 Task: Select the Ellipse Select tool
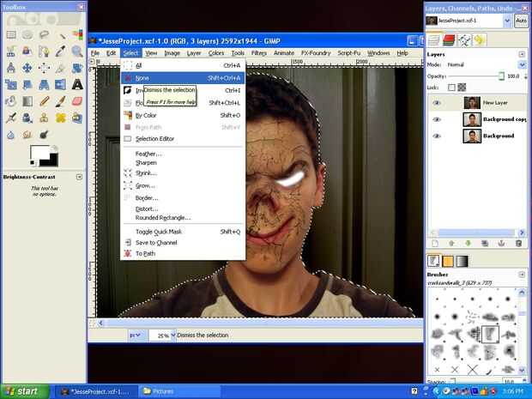pyautogui.click(x=27, y=34)
